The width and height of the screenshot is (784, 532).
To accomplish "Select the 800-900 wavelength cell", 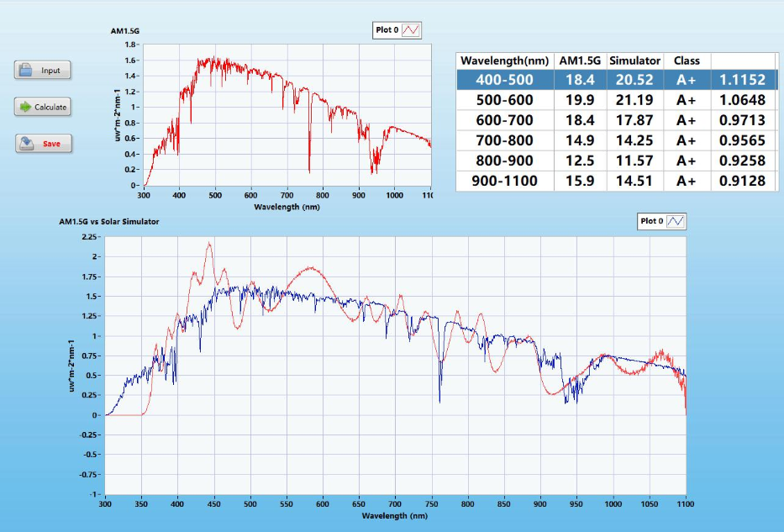I will coord(505,161).
